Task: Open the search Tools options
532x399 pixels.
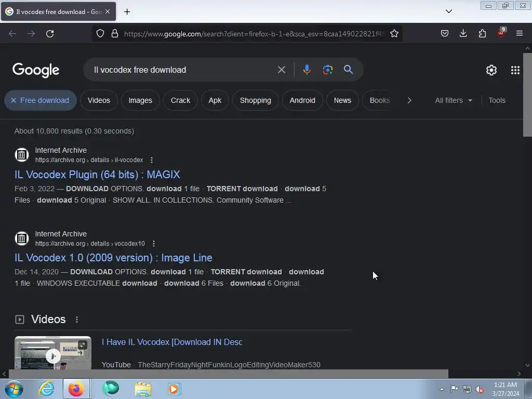Action: click(x=497, y=100)
